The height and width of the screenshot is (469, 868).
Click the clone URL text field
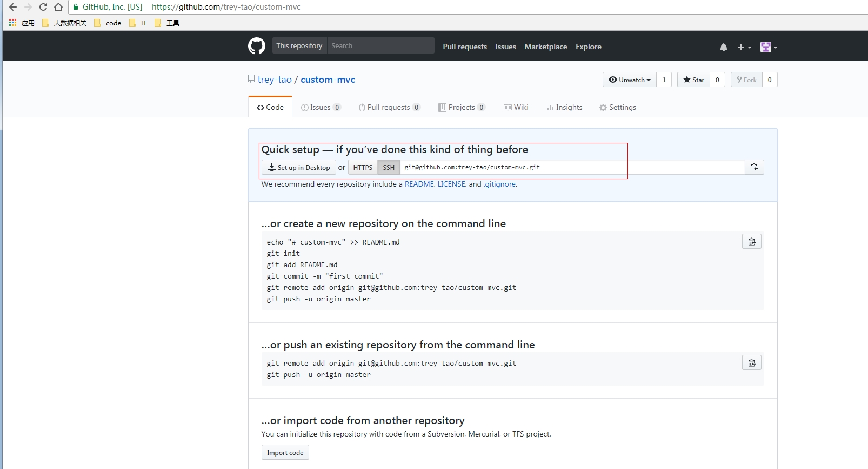tap(572, 167)
